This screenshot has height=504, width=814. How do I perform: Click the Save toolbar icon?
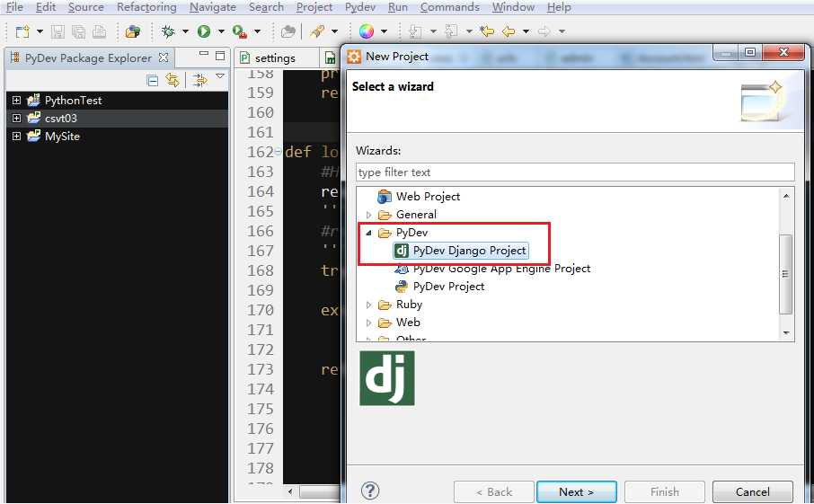click(x=58, y=31)
